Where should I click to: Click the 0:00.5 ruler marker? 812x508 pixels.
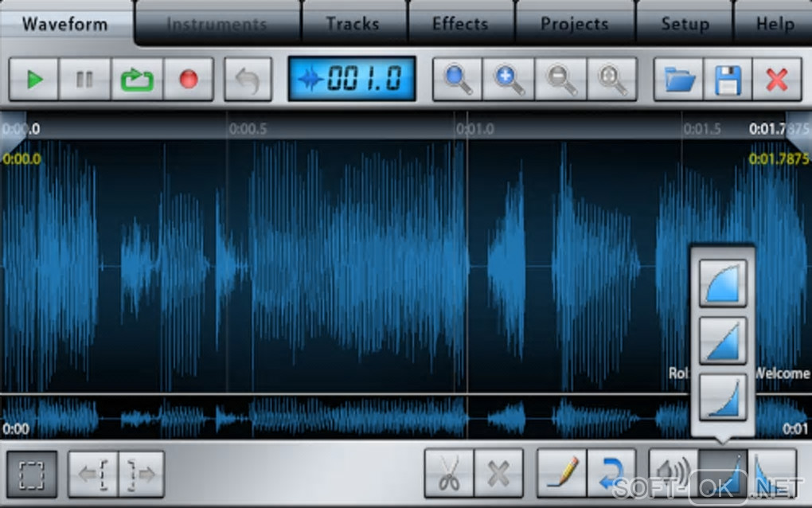tap(248, 129)
